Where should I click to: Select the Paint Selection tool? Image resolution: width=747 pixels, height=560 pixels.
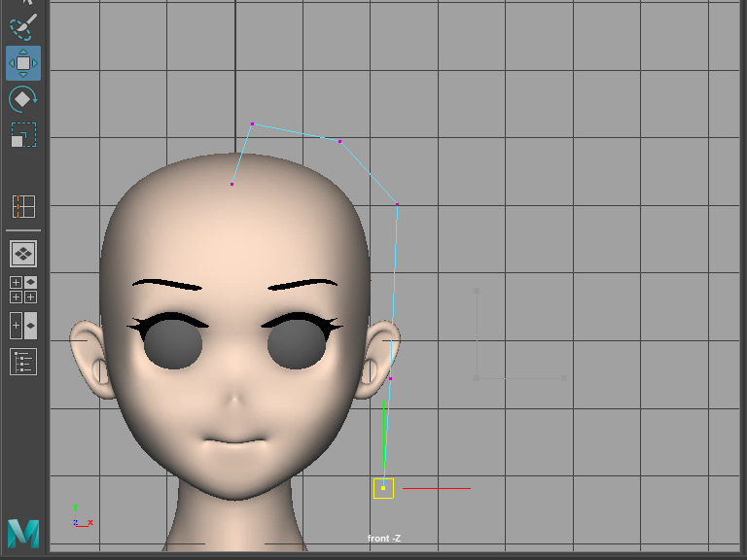pos(23,25)
